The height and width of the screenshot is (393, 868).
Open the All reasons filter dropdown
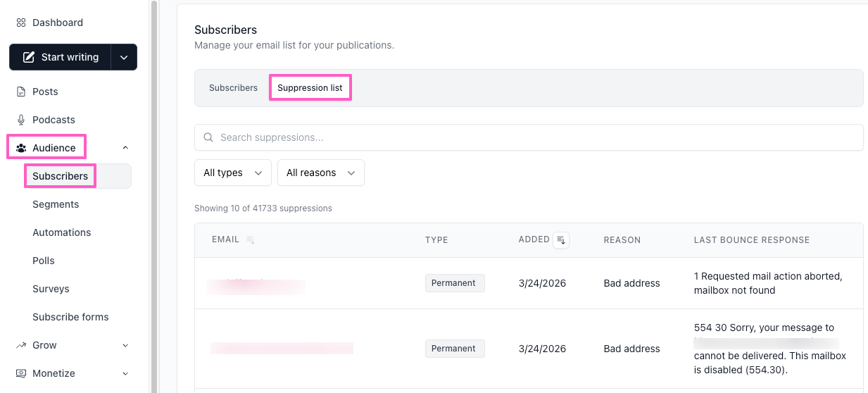click(320, 173)
